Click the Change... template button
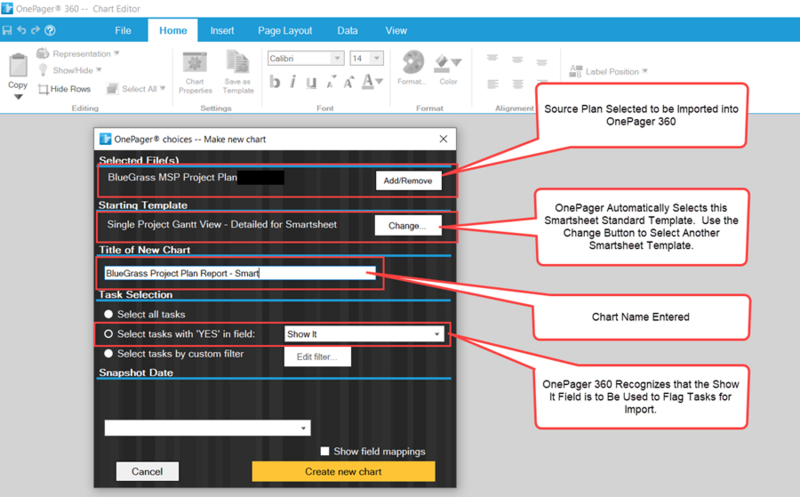 pyautogui.click(x=408, y=226)
